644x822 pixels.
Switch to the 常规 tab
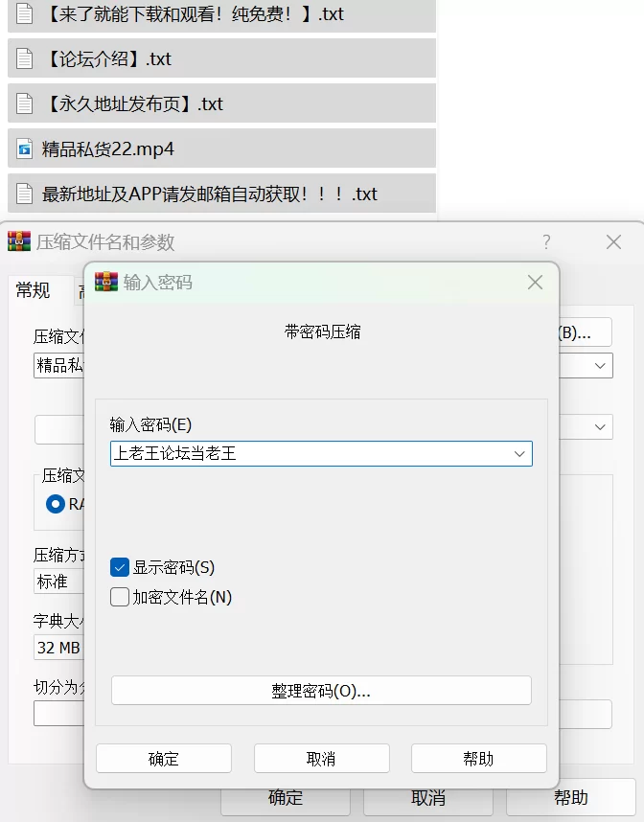tap(33, 290)
